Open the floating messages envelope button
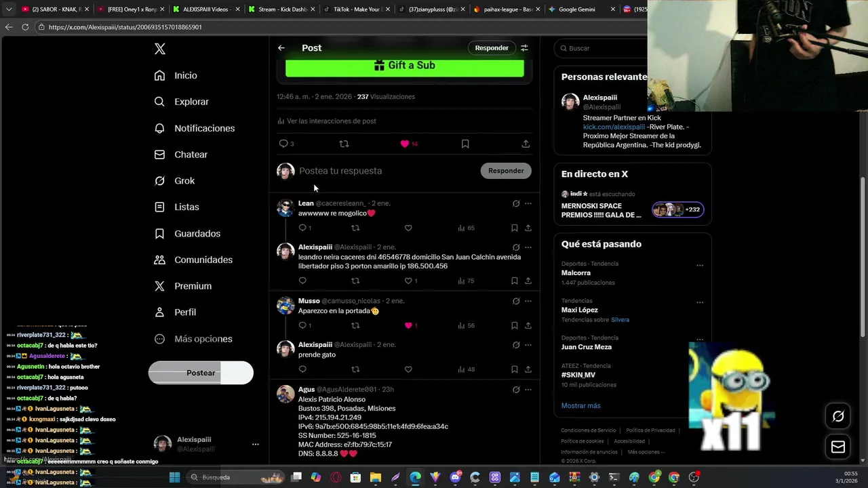This screenshot has width=868, height=488. click(x=838, y=447)
